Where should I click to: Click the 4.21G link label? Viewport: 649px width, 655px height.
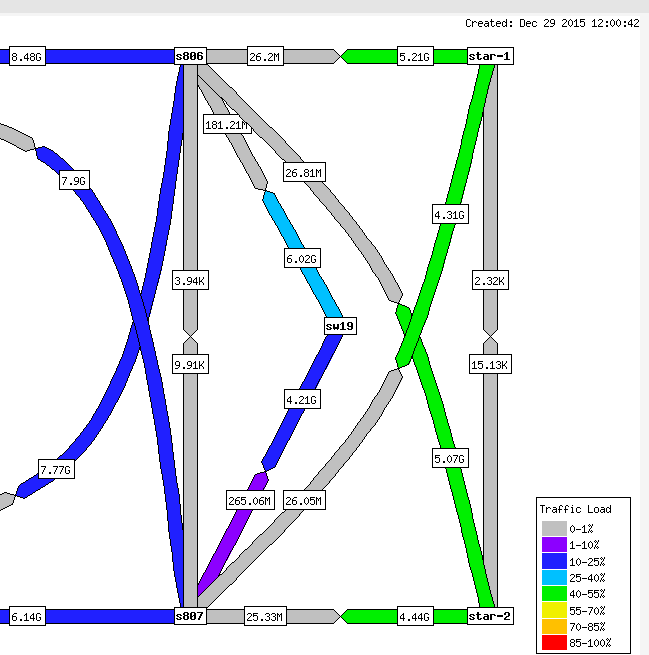coord(302,399)
